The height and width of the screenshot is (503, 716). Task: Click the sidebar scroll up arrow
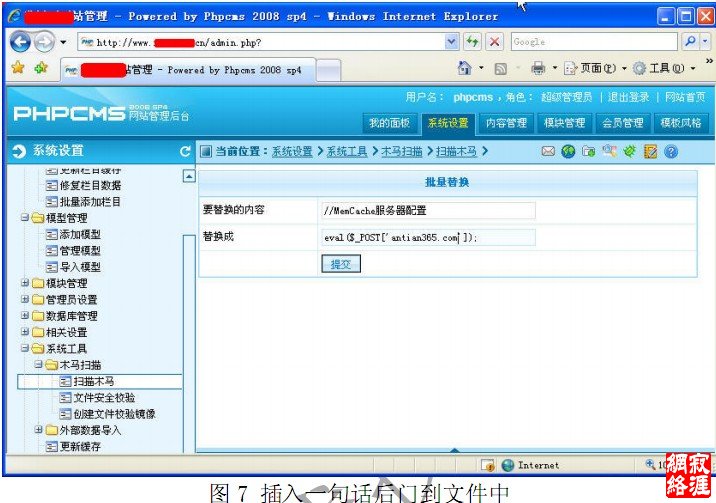pos(189,176)
